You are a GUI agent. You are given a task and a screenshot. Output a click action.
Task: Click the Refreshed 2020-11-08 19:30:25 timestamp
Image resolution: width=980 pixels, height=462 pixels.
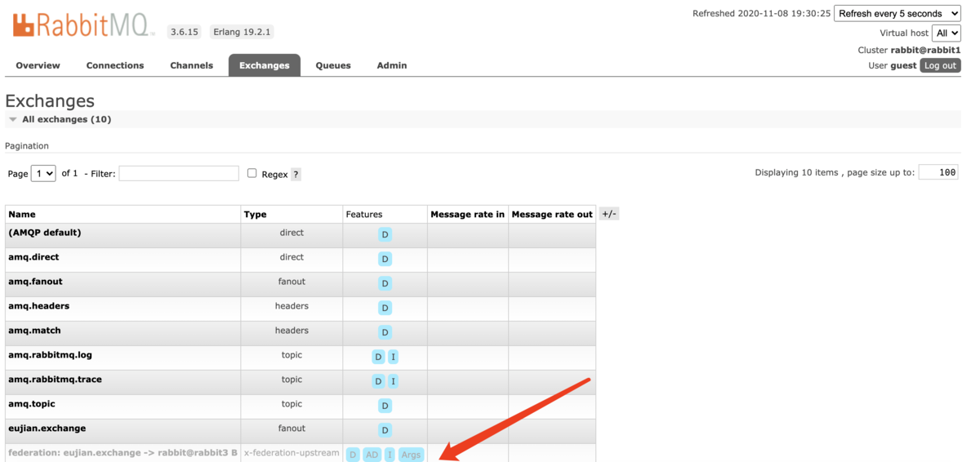761,13
